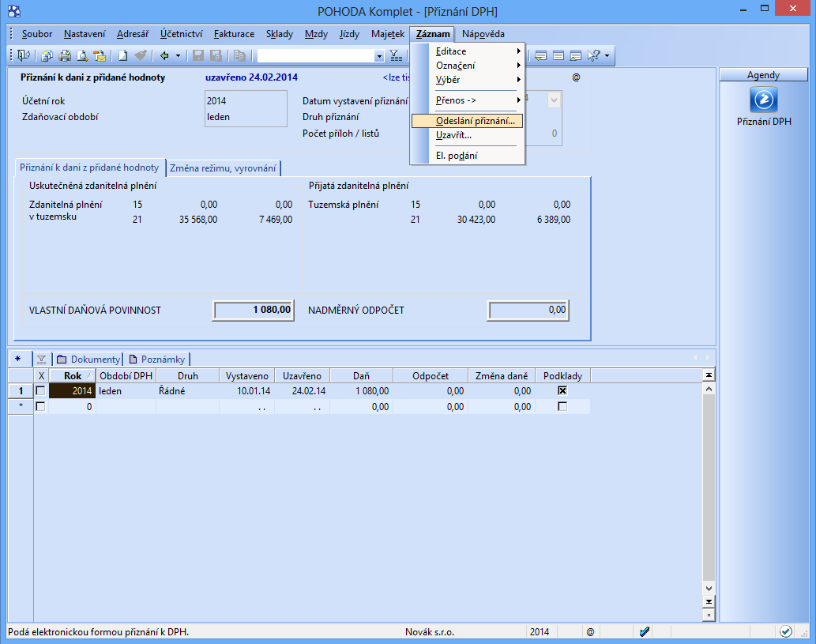This screenshot has height=644, width=816.
Task: Click the table's vertical scrollbar track
Action: click(x=709, y=490)
